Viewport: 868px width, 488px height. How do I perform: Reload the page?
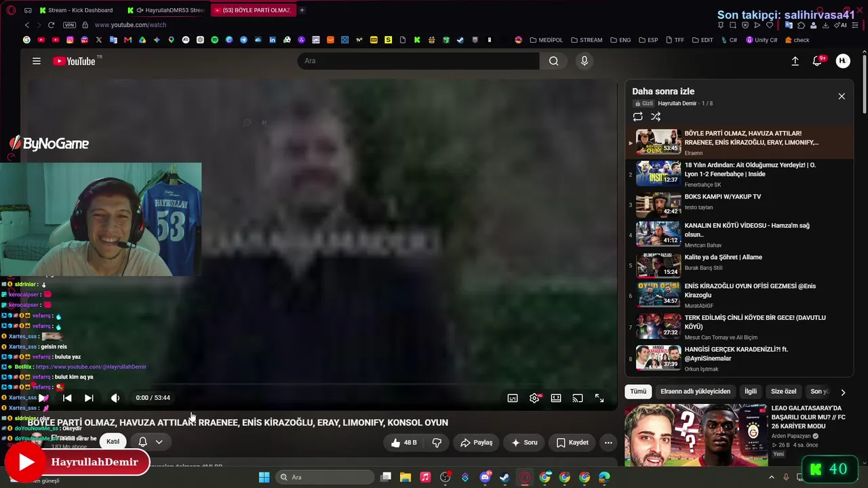coord(51,25)
